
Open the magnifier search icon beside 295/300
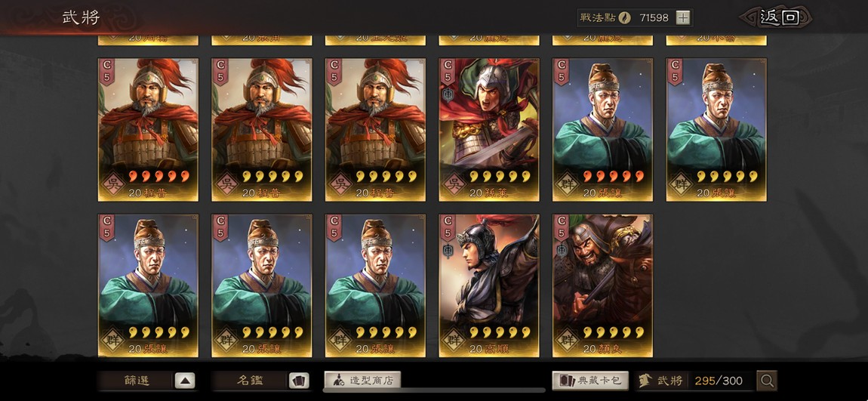[767, 381]
